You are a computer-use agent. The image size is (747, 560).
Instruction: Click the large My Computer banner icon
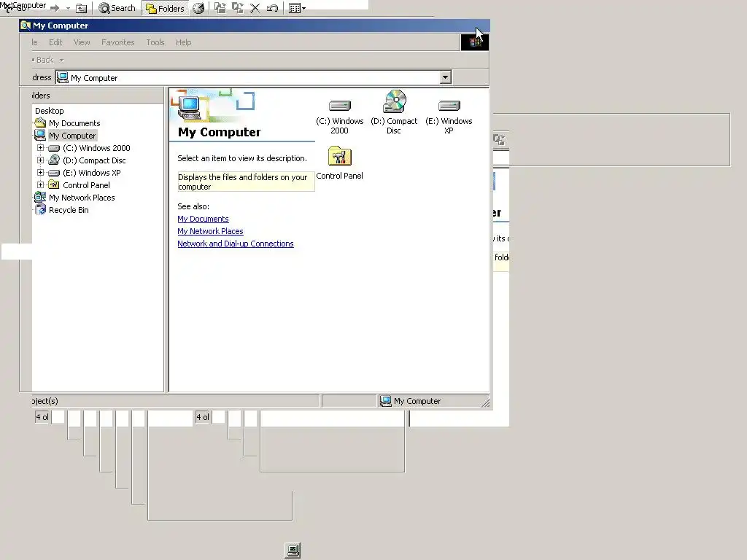pyautogui.click(x=190, y=106)
